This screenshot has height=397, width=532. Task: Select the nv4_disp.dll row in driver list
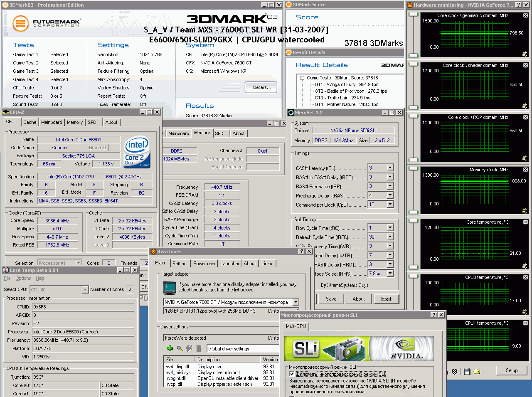pyautogui.click(x=220, y=367)
